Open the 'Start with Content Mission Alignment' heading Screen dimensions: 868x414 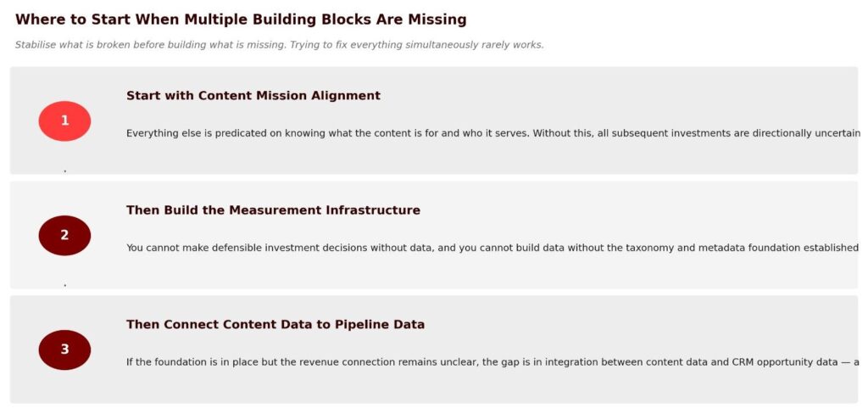click(253, 96)
